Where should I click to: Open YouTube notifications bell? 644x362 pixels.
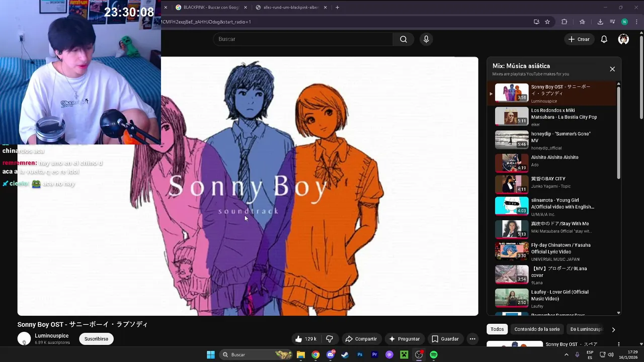click(x=604, y=39)
